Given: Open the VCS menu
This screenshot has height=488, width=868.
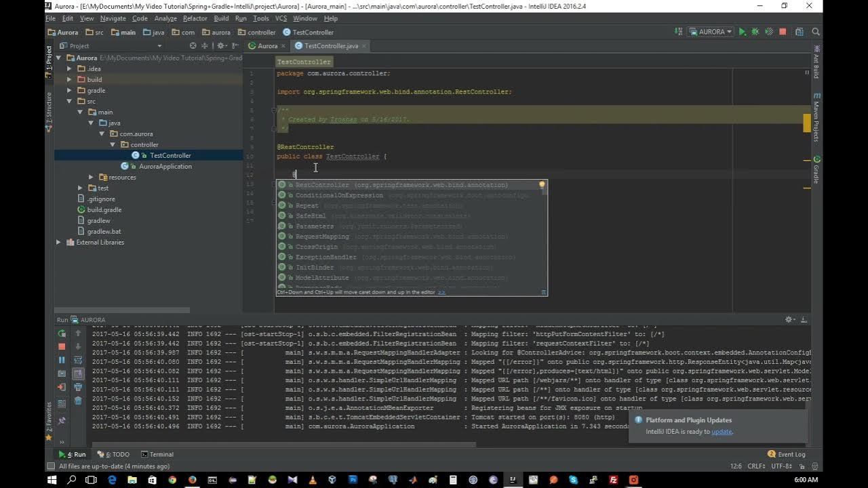Looking at the screenshot, I should (x=281, y=18).
